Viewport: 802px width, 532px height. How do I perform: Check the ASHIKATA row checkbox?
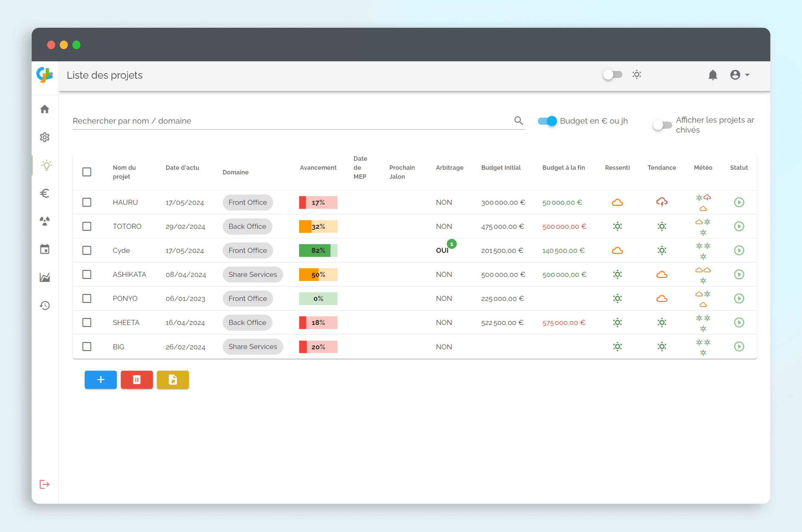pos(87,274)
